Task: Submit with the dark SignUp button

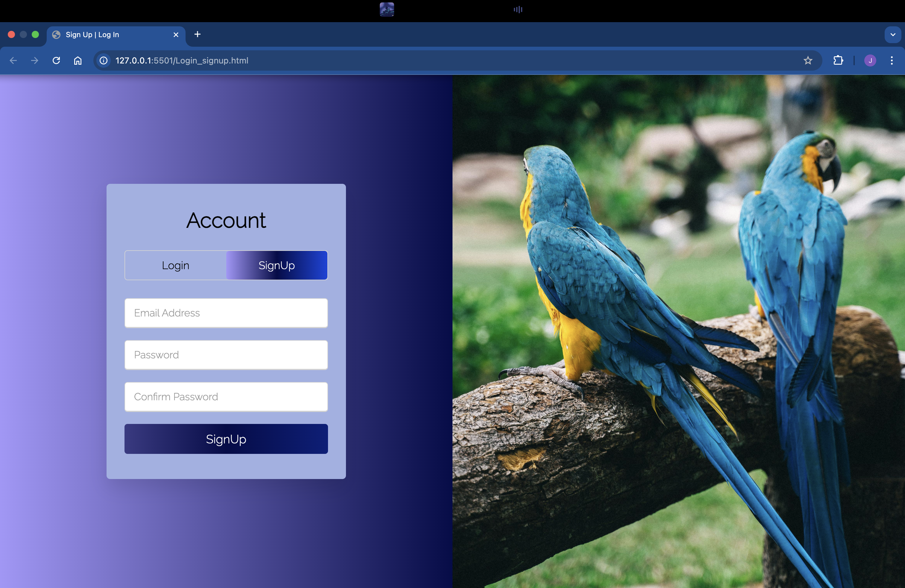Action: 226,439
